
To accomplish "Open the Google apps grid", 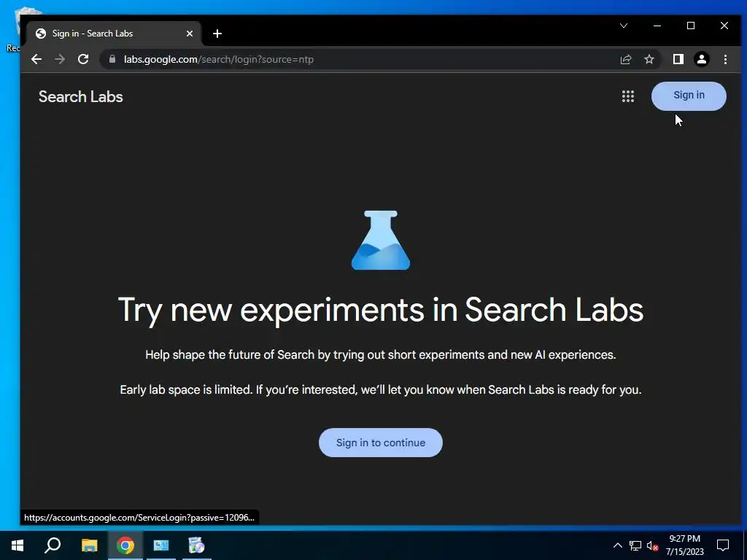I will pos(628,96).
